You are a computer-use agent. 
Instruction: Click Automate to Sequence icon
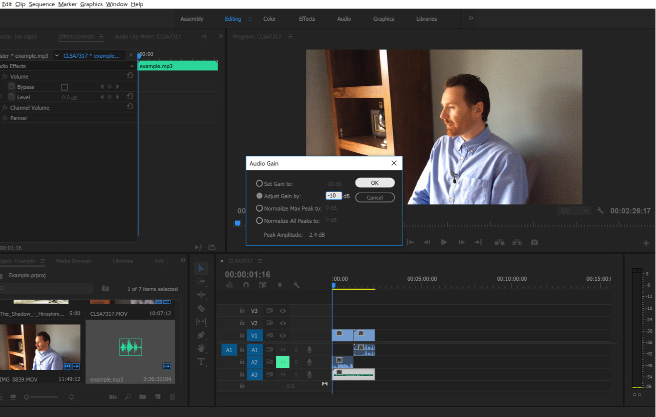click(113, 397)
